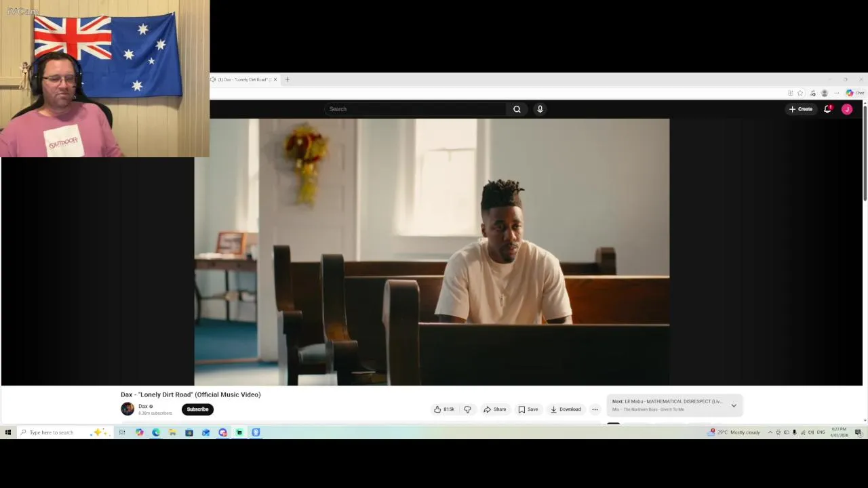Click the Create button on YouTube
The height and width of the screenshot is (488, 868).
coord(801,109)
